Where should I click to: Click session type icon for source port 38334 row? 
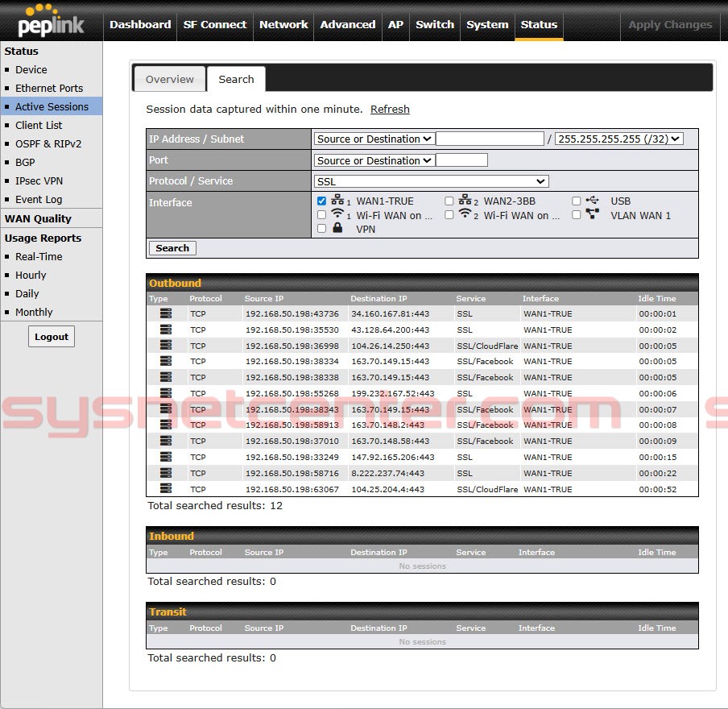pos(166,361)
